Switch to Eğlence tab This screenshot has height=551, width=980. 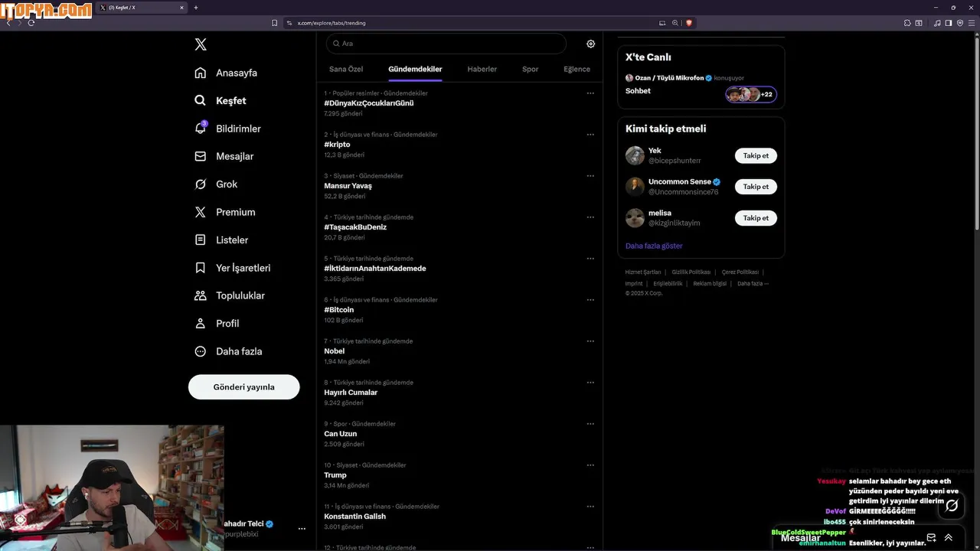pos(577,69)
